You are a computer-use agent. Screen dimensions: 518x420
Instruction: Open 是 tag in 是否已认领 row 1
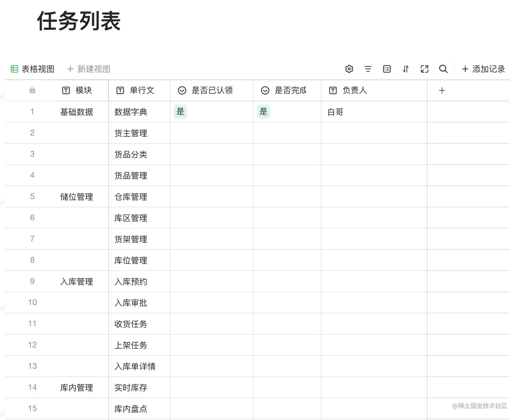tap(180, 112)
